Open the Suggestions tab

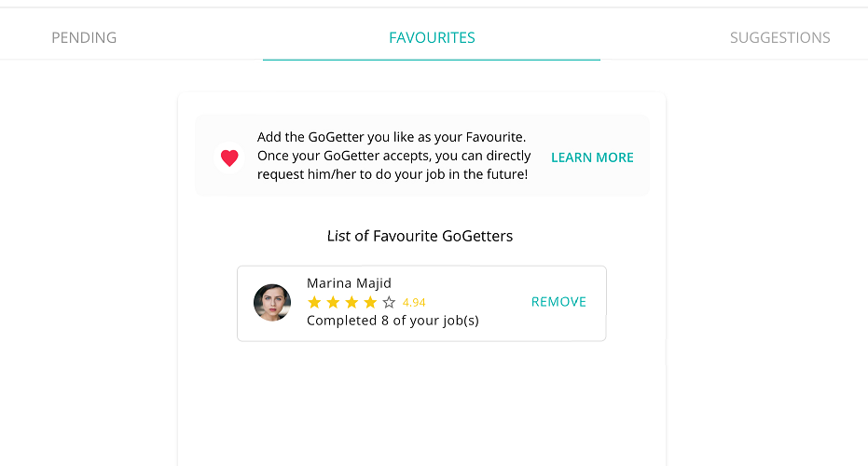point(779,38)
